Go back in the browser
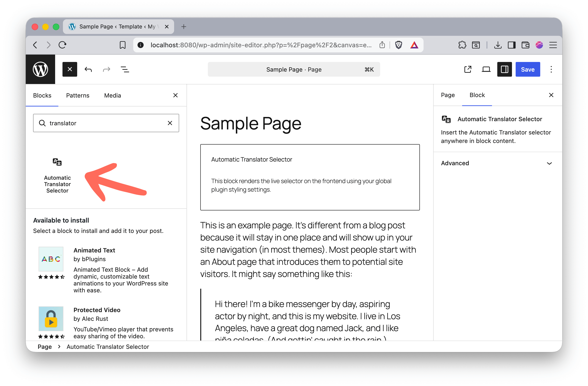 click(x=35, y=45)
